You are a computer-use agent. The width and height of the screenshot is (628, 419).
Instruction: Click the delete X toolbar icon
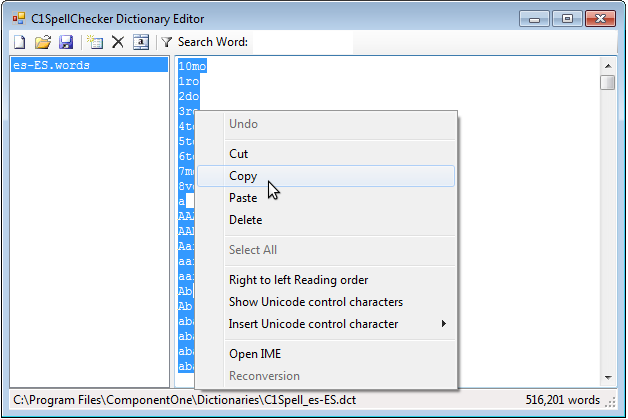tap(118, 42)
